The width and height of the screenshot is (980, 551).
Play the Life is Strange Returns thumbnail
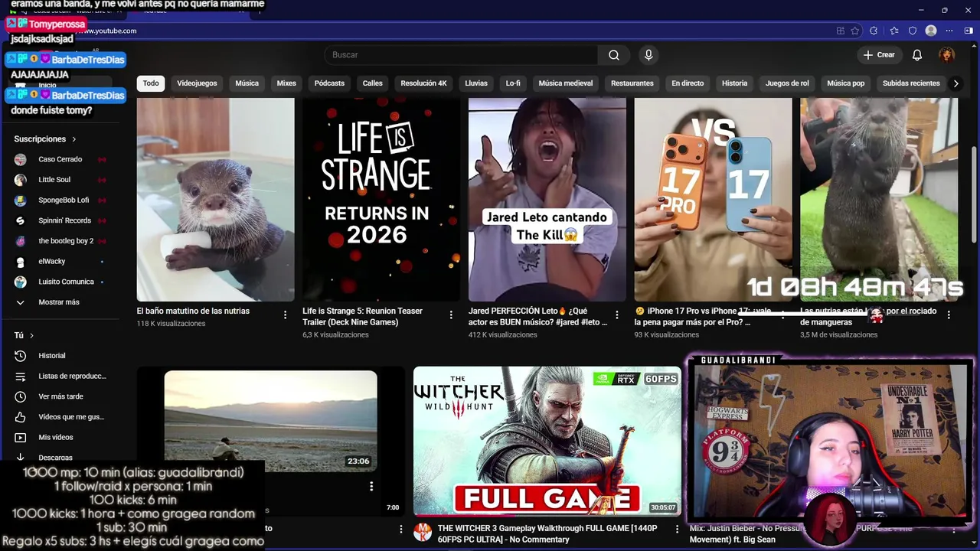381,200
